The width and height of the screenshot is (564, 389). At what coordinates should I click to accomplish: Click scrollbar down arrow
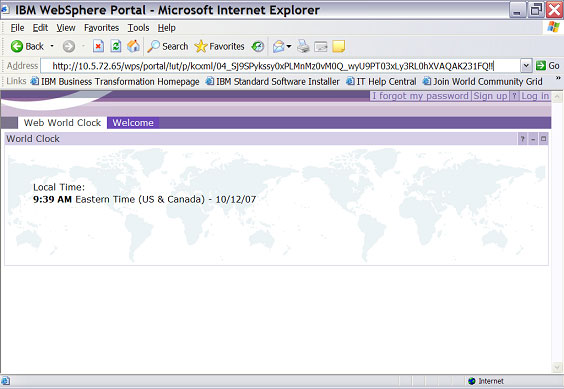557,367
